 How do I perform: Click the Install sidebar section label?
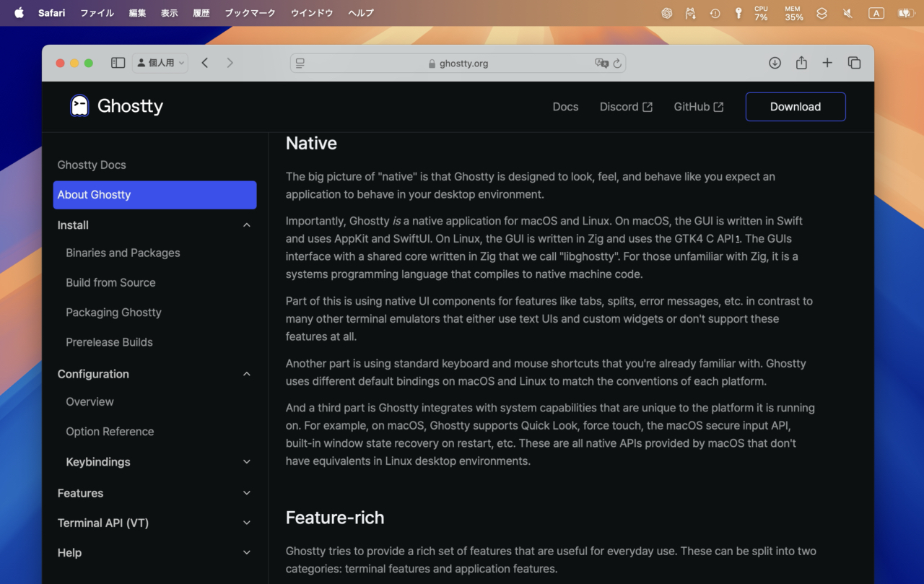point(73,225)
